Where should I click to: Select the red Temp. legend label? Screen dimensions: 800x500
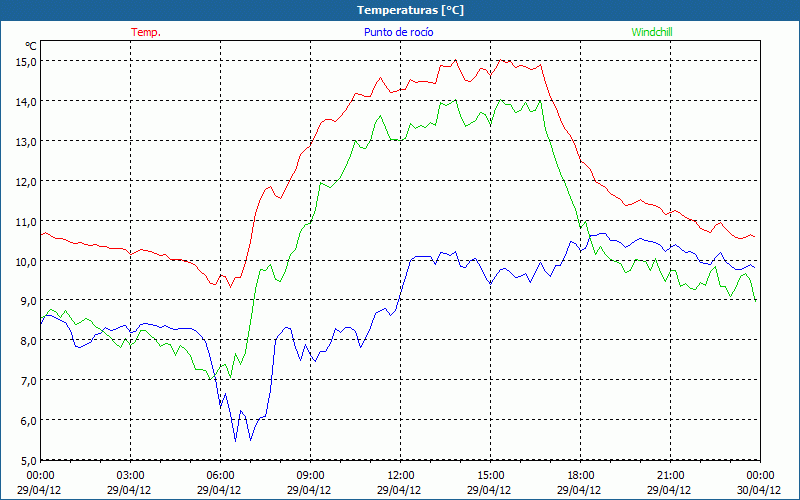[x=146, y=32]
